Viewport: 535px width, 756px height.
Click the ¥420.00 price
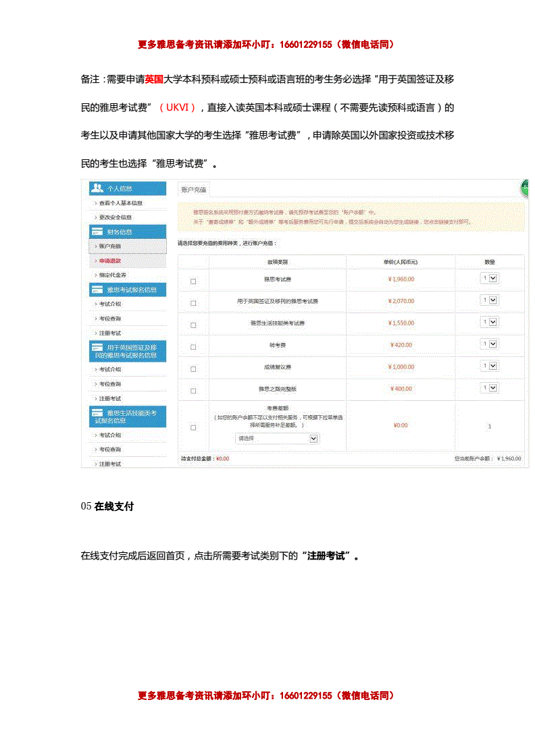click(x=401, y=345)
